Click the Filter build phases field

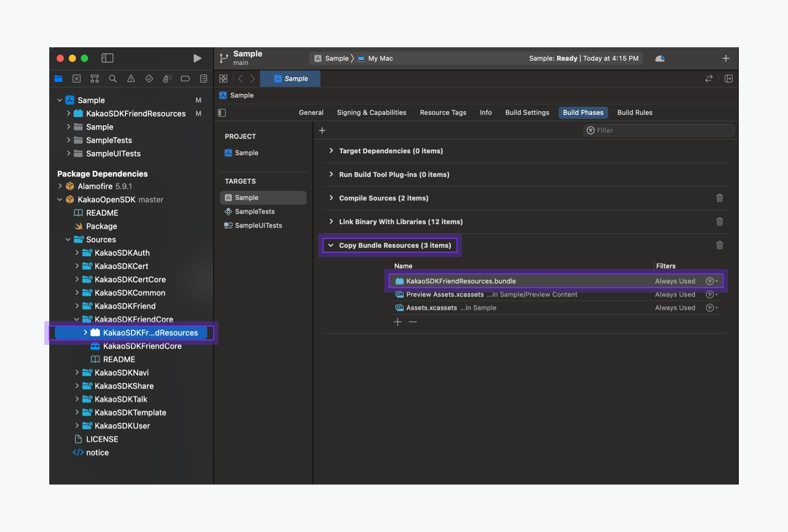tap(659, 131)
